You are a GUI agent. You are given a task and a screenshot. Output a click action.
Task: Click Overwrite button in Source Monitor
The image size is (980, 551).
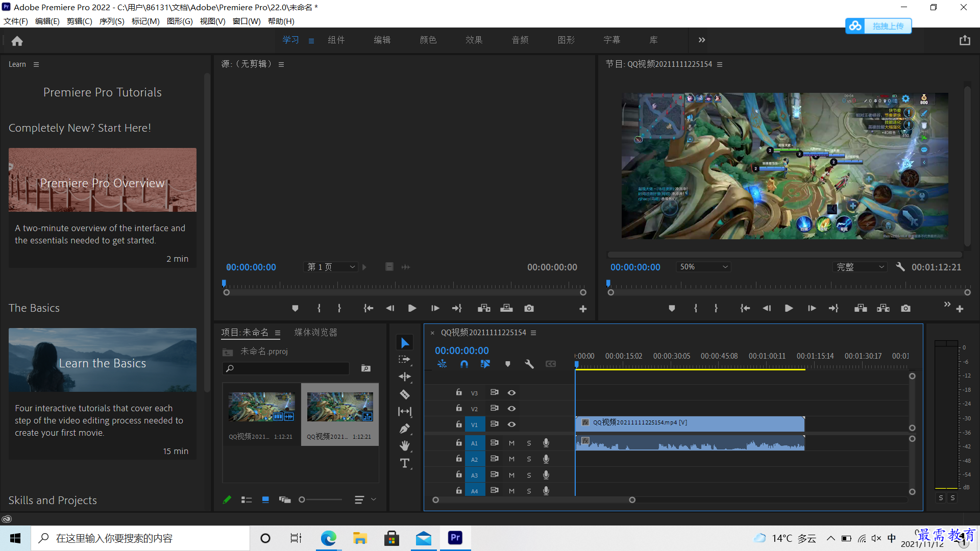506,308
